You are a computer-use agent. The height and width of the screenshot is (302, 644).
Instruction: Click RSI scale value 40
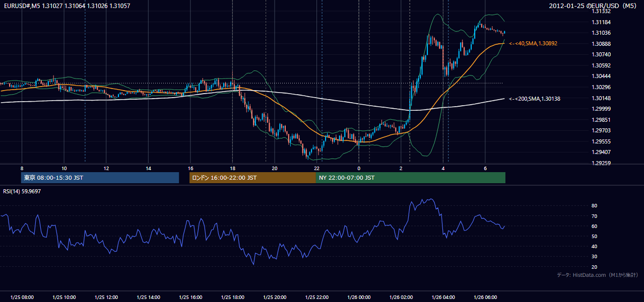[x=595, y=246]
